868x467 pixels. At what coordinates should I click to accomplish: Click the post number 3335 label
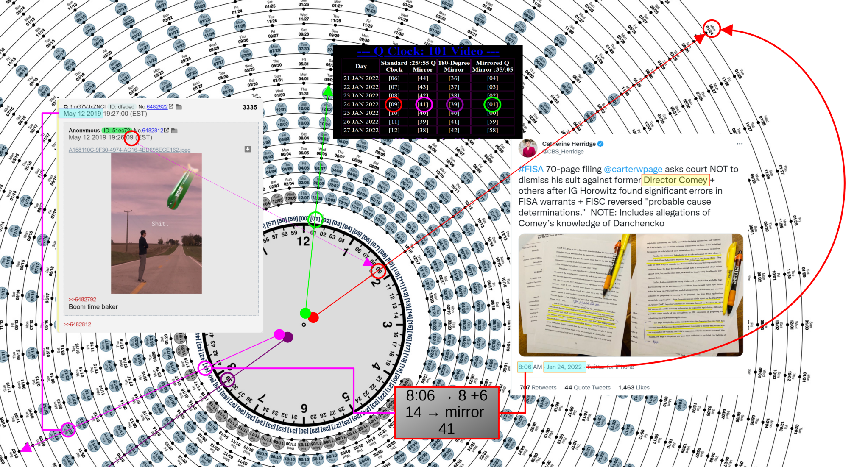250,107
